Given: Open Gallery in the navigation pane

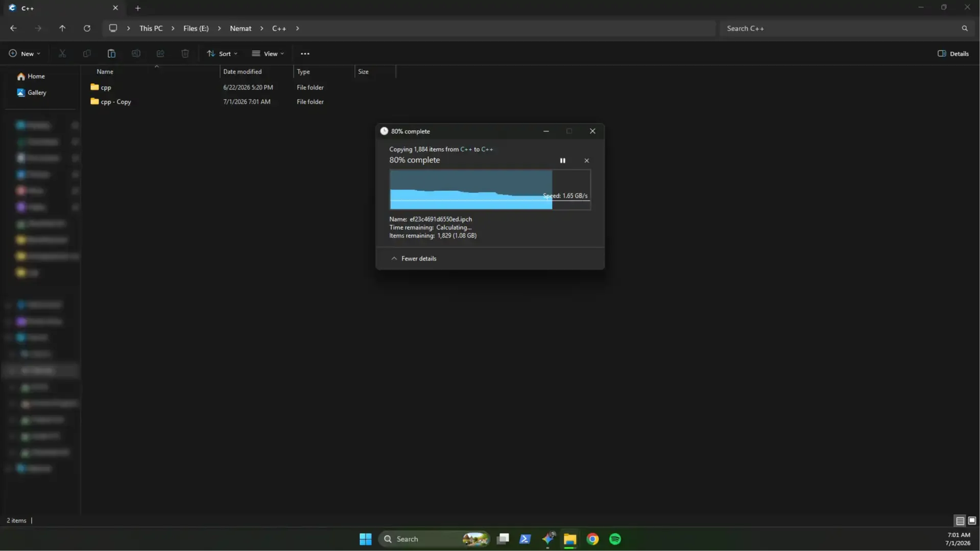Looking at the screenshot, I should tap(32, 92).
